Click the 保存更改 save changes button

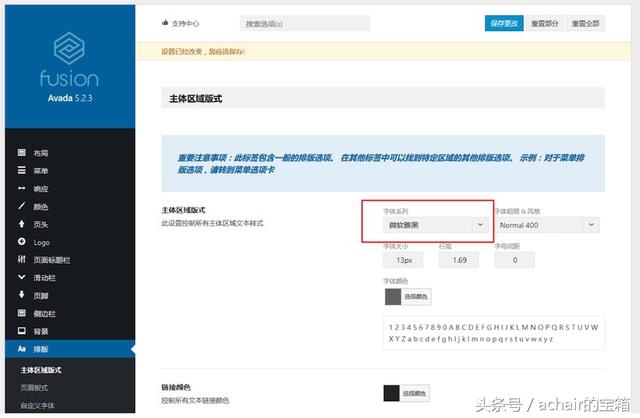(x=504, y=23)
